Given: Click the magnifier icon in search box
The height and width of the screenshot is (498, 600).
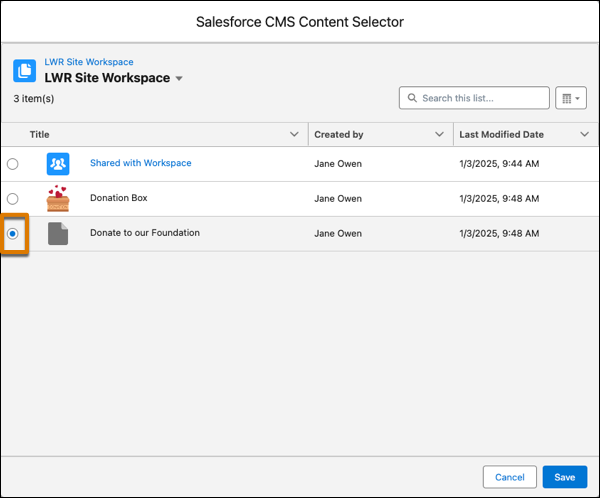Looking at the screenshot, I should point(412,98).
